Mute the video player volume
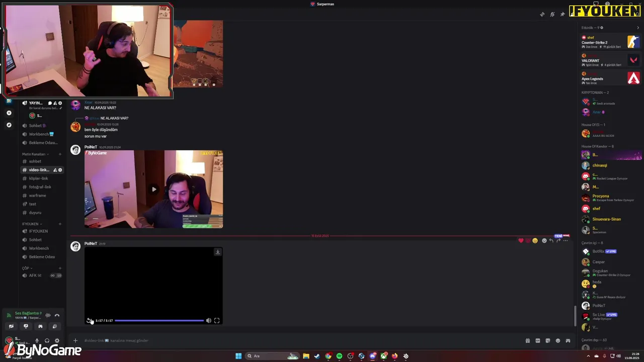 pyautogui.click(x=208, y=320)
